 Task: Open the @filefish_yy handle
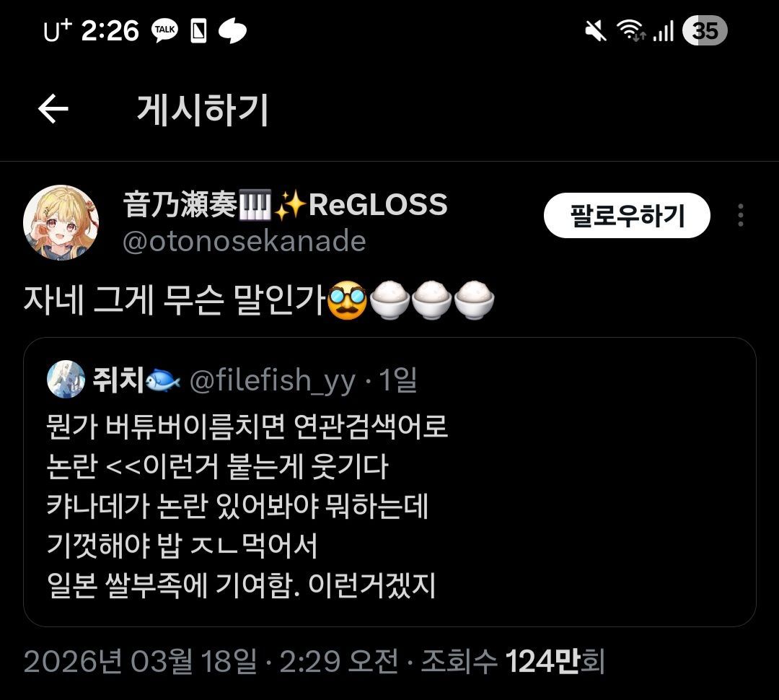click(x=272, y=381)
